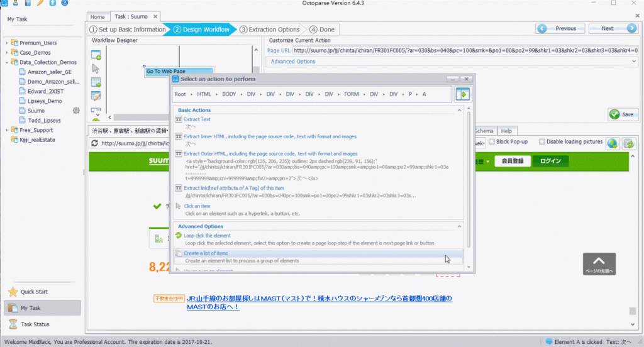Image resolution: width=644 pixels, height=347 pixels.
Task: Click the pencil edit icon in title bar
Action: [40, 3]
